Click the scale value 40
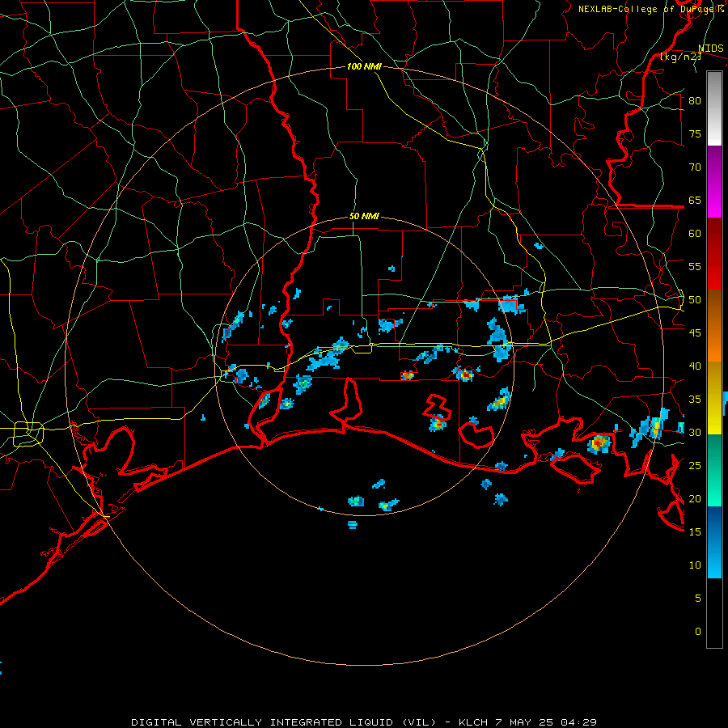Screen dimensions: 728x728 point(695,366)
